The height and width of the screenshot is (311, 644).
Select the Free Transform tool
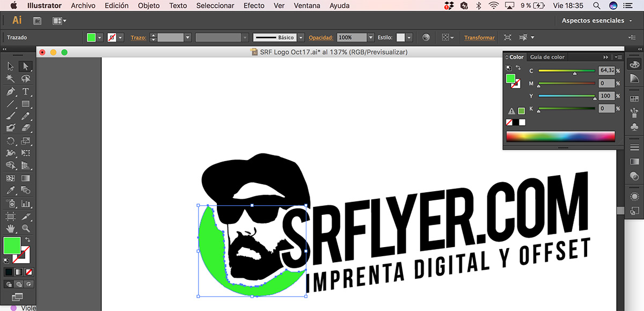pos(25,153)
